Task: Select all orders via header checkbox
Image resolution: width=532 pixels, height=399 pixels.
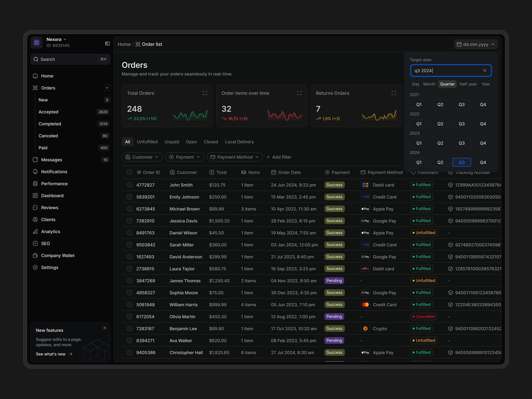Action: pyautogui.click(x=130, y=172)
